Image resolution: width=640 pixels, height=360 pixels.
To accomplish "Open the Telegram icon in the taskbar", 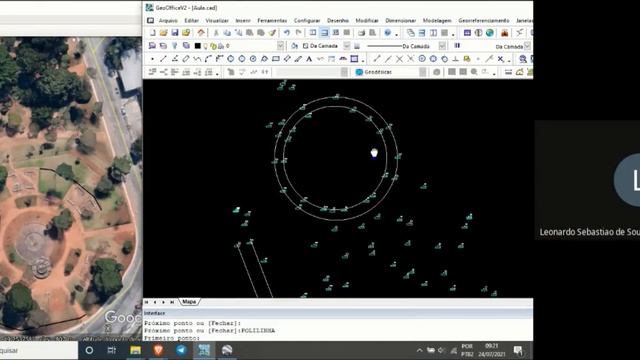I will click(181, 350).
